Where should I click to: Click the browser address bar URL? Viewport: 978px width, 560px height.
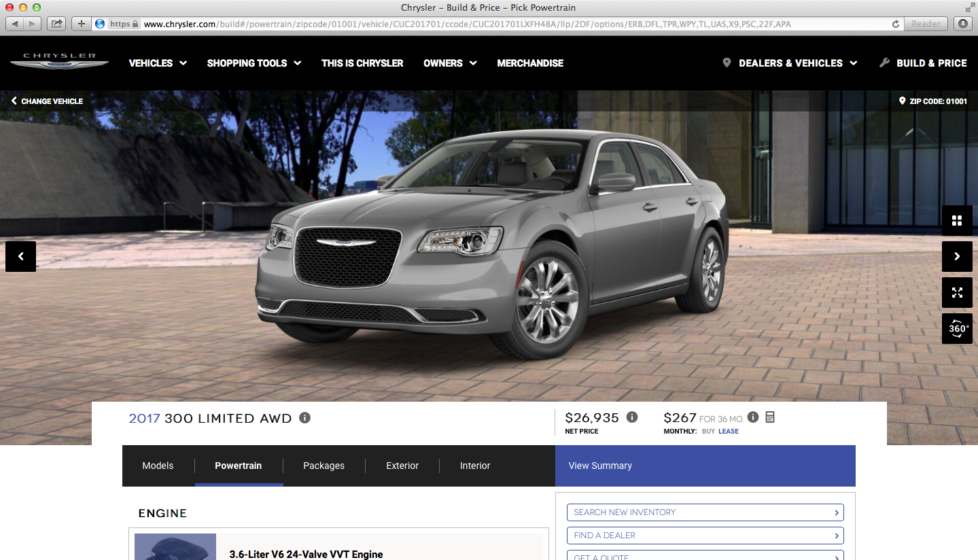pyautogui.click(x=467, y=24)
